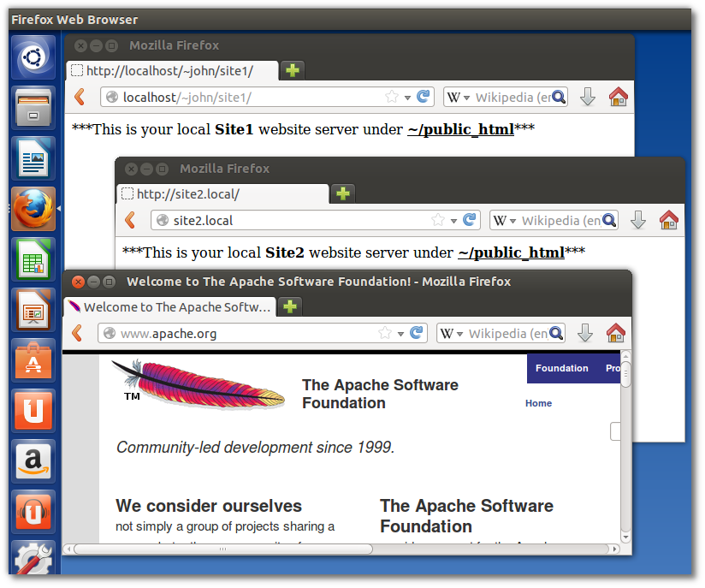Open the Home link on Apache page
Viewport: 705px width, 588px height.
pyautogui.click(x=538, y=403)
